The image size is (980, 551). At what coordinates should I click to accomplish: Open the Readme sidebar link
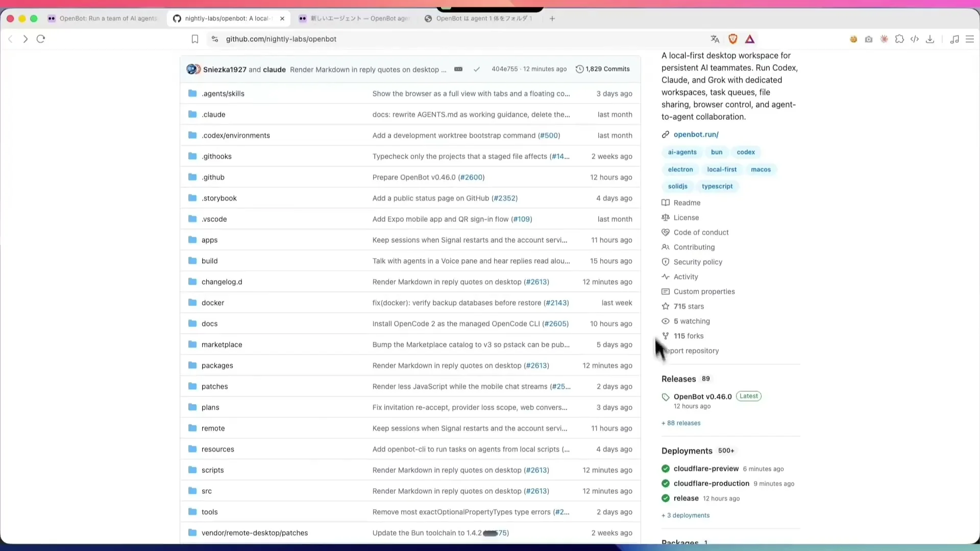(687, 203)
